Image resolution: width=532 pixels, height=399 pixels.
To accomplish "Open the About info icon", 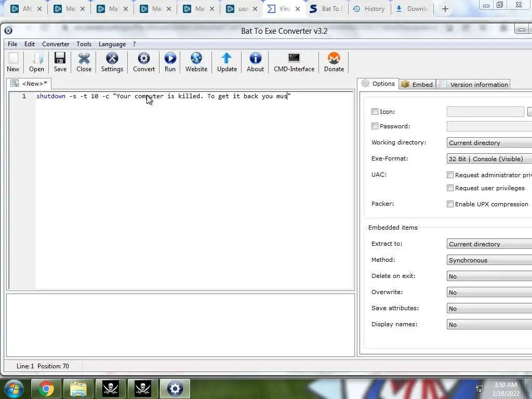I will click(x=255, y=62).
